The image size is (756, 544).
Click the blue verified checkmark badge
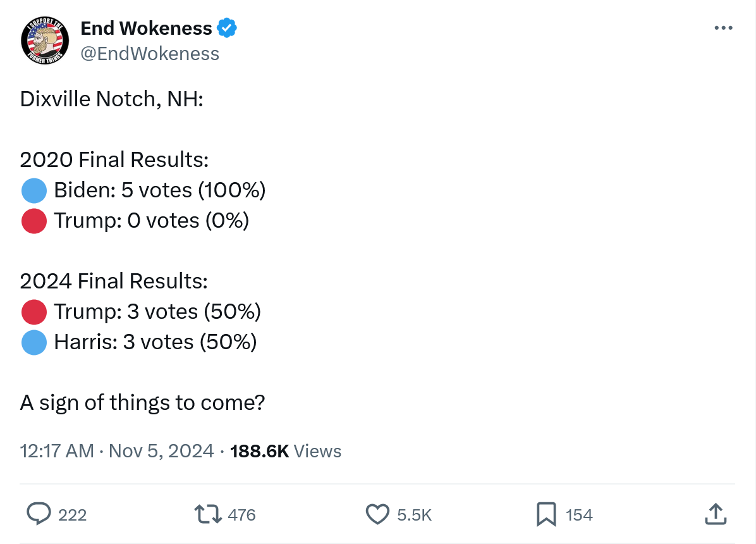click(x=227, y=28)
